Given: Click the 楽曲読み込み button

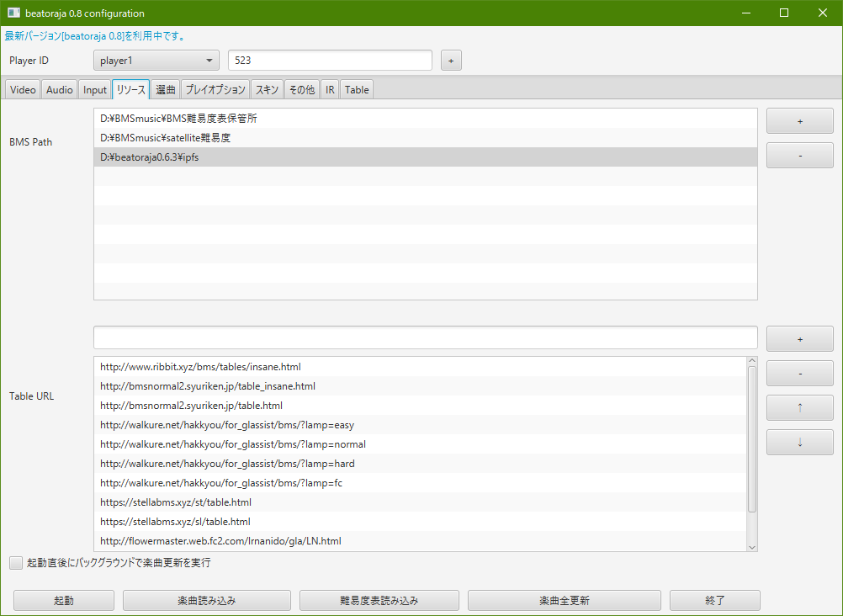Looking at the screenshot, I should click(207, 600).
